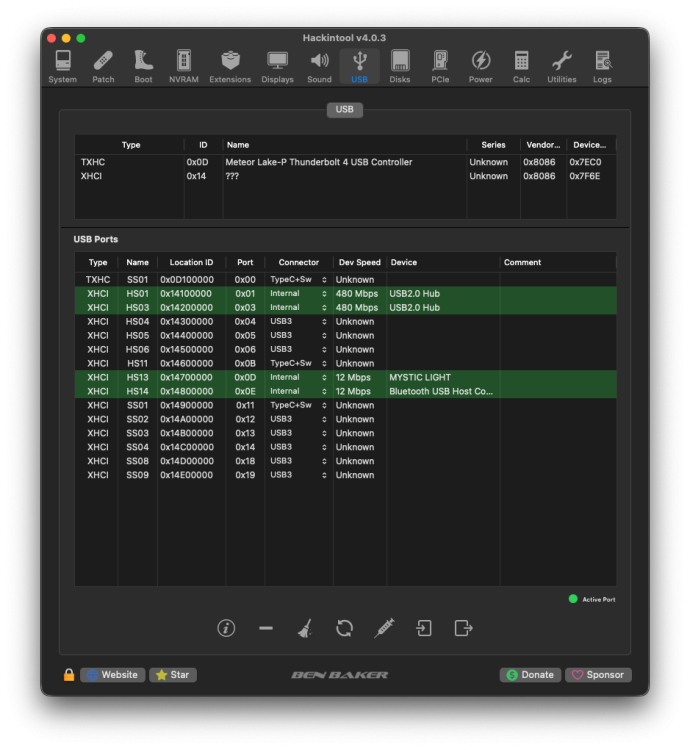Open connector dropdown for HS01 row
The width and height of the screenshot is (690, 750).
click(x=298, y=293)
